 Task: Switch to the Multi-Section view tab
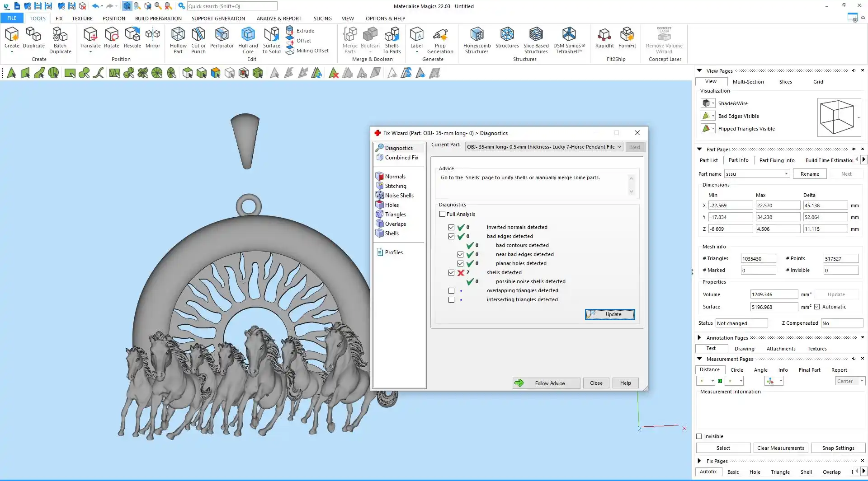click(748, 82)
